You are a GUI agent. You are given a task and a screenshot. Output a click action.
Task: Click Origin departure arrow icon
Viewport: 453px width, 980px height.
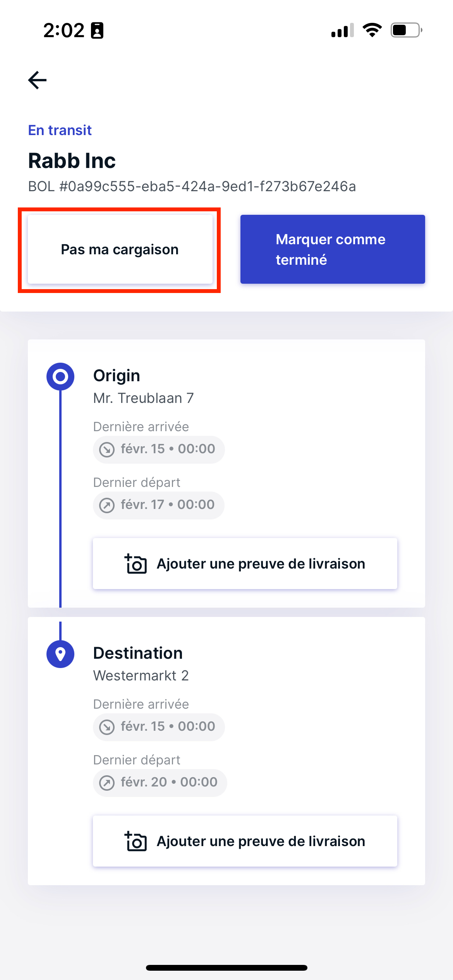tap(107, 505)
